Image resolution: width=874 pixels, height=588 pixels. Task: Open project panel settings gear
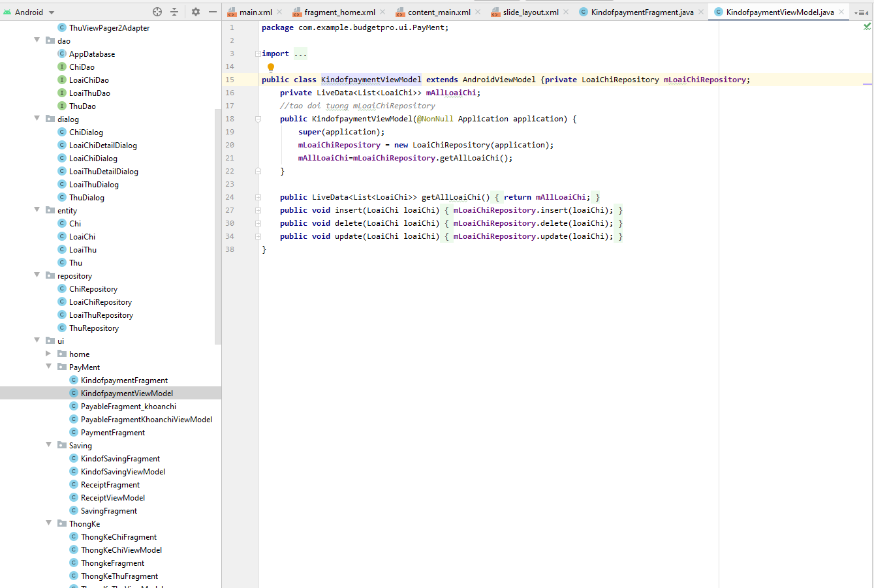(x=196, y=12)
